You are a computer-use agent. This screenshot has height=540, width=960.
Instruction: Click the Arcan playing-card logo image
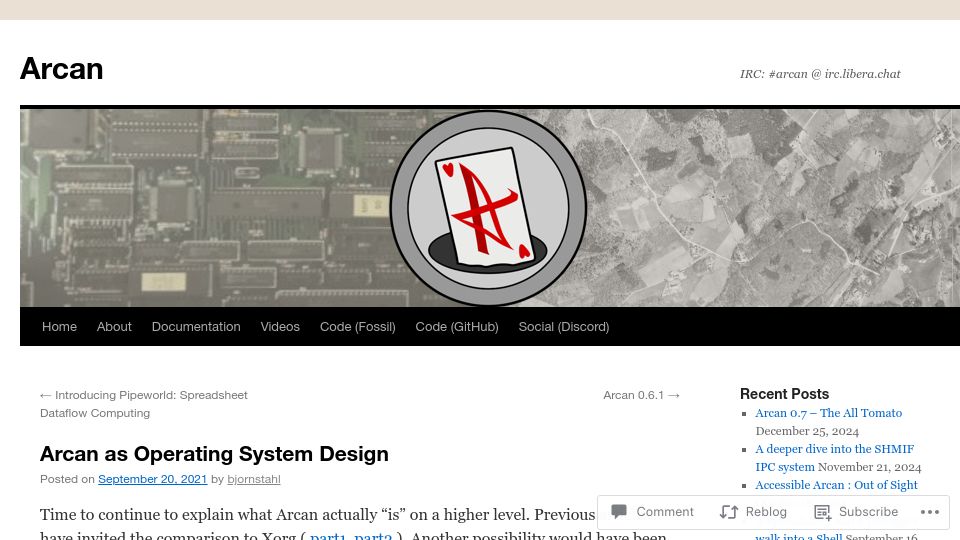(488, 208)
